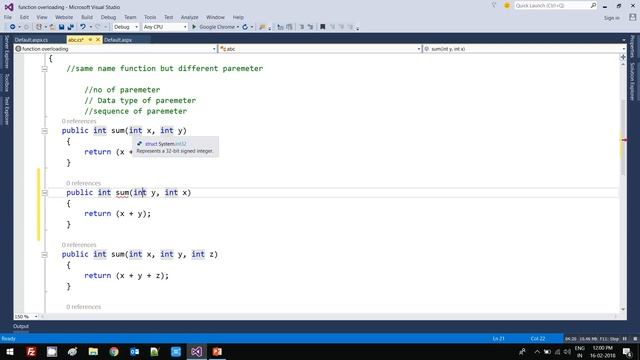Open Google Chrome from the taskbar

(x=114, y=351)
